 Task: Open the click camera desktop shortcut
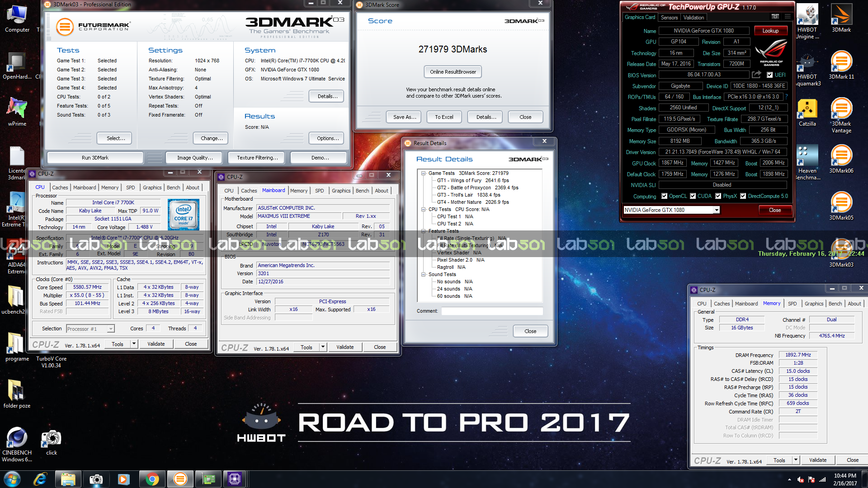coord(52,442)
